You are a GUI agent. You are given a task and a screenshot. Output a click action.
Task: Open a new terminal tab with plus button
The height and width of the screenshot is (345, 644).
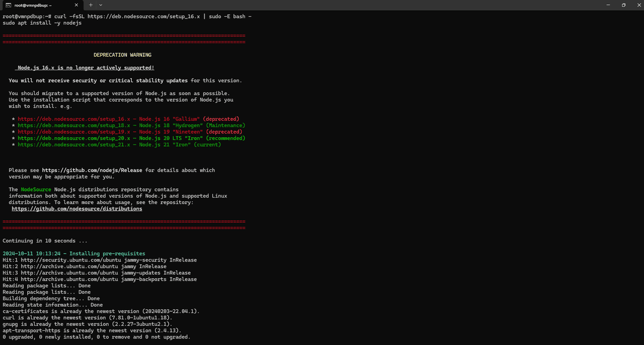(x=91, y=5)
